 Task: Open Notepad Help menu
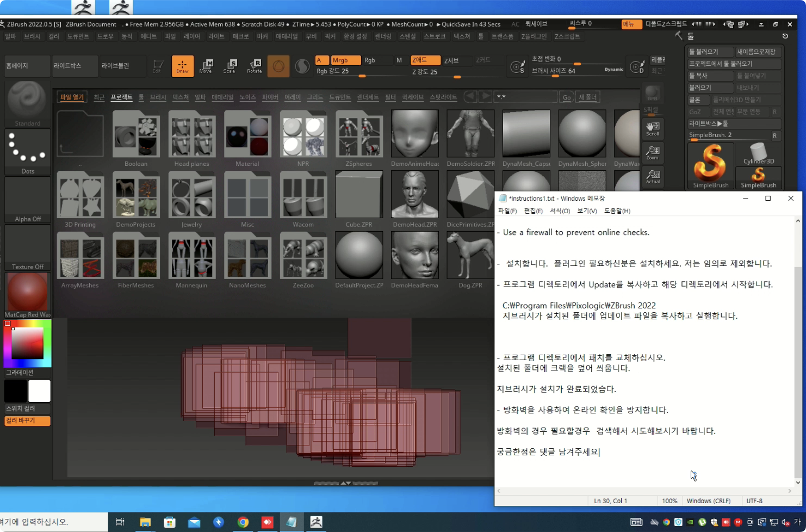pos(617,211)
